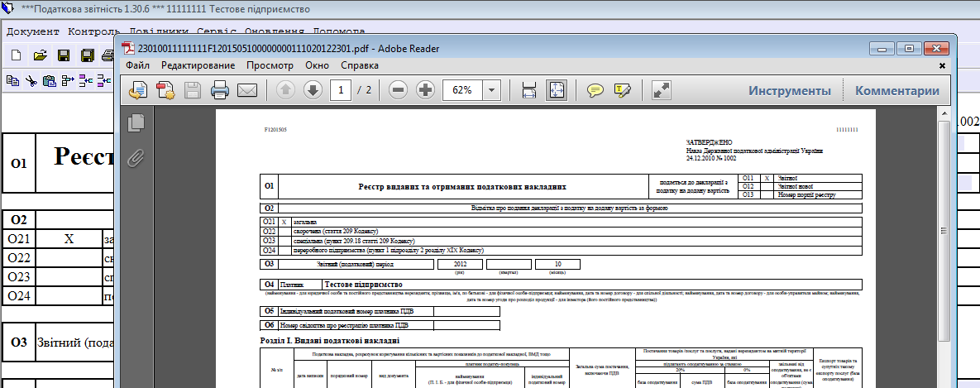Open the Просмотр menu
This screenshot has height=388, width=980.
[270, 65]
